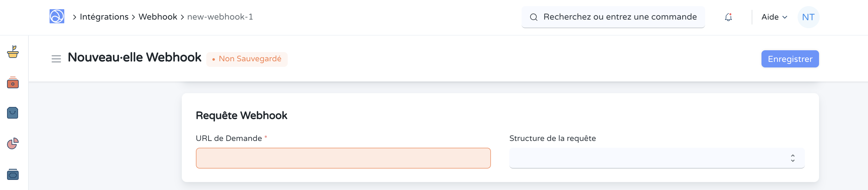This screenshot has height=190, width=868.
Task: Click the shopping bag icon in the sidebar
Action: (x=13, y=113)
